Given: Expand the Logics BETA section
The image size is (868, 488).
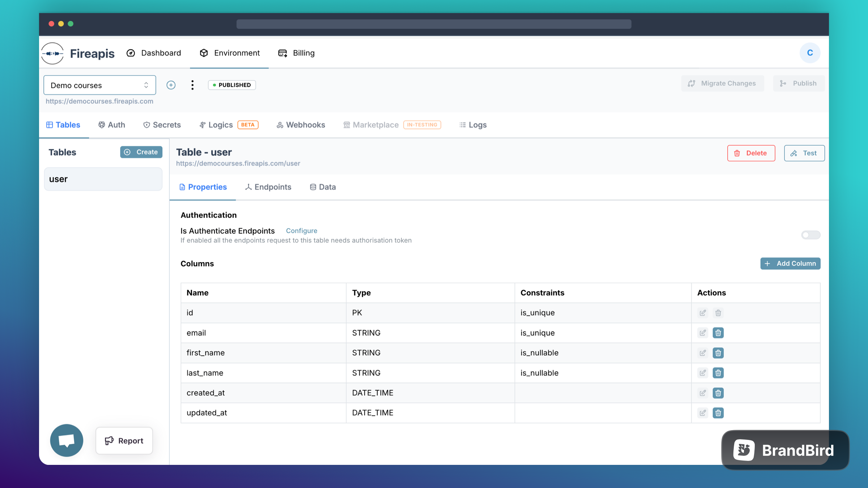Looking at the screenshot, I should (228, 125).
